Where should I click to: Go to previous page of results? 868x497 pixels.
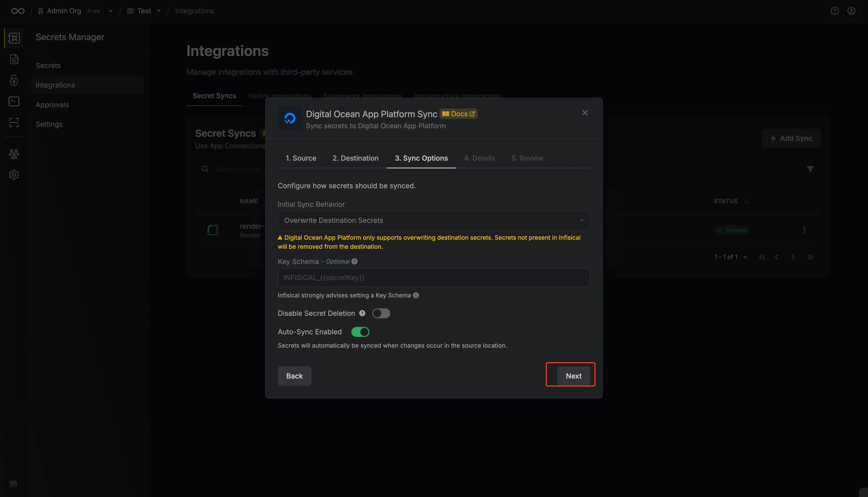[x=777, y=257]
